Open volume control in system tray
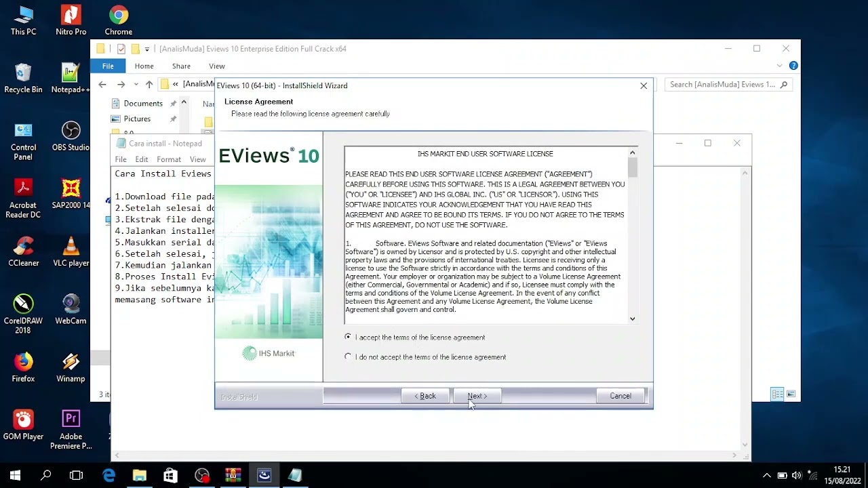The width and height of the screenshot is (868, 488). (x=797, y=475)
